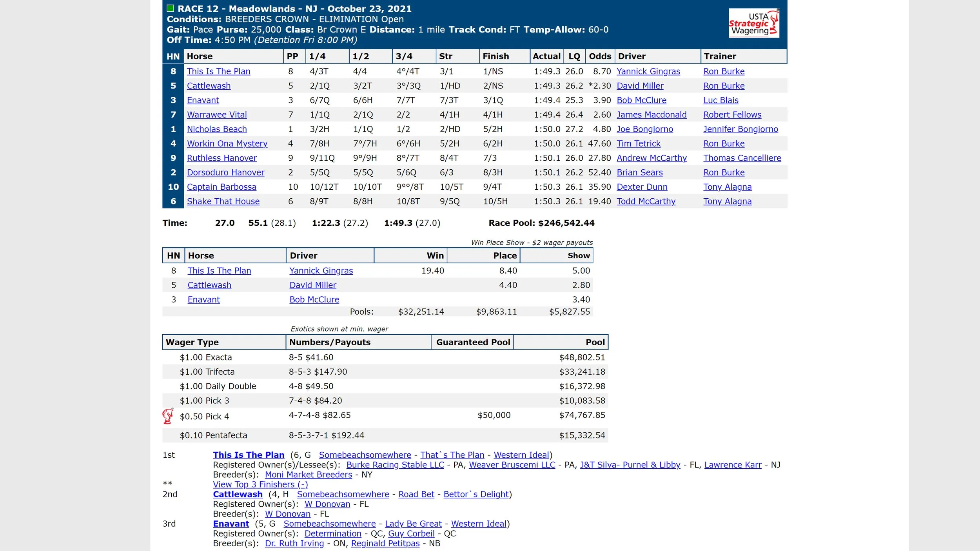Open Lawrence Karr owner link
This screenshot has width=980, height=551.
(x=733, y=465)
